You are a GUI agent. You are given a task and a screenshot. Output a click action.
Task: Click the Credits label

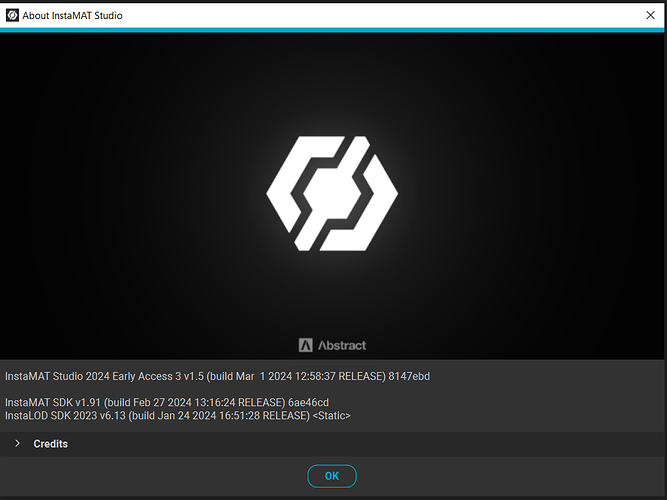click(51, 443)
